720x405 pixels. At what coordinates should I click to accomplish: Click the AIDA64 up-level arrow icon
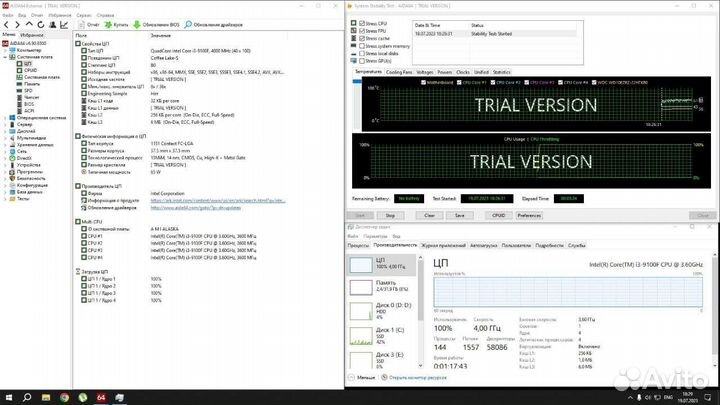[29, 25]
